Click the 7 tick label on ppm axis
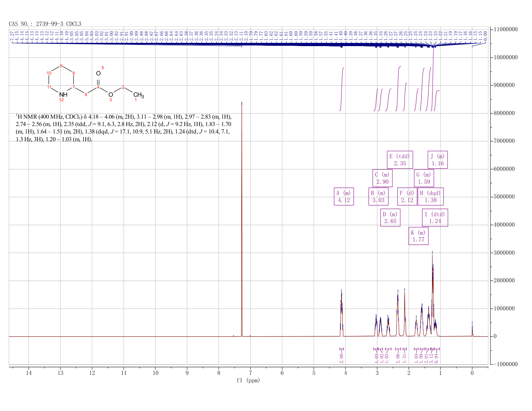This screenshot has width=532, height=411. tap(251, 373)
